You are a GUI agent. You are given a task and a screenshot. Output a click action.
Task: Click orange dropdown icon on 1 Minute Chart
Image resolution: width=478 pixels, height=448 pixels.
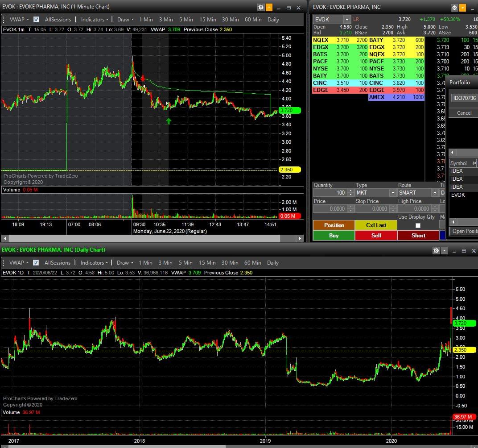pos(269,7)
